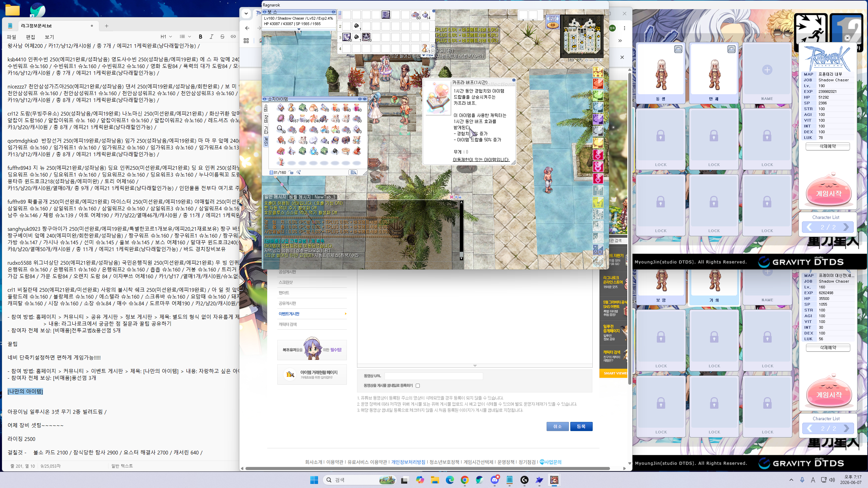Viewport: 868px width, 488px height.
Task: Apply Bold formatting in Notepad
Action: tap(200, 37)
